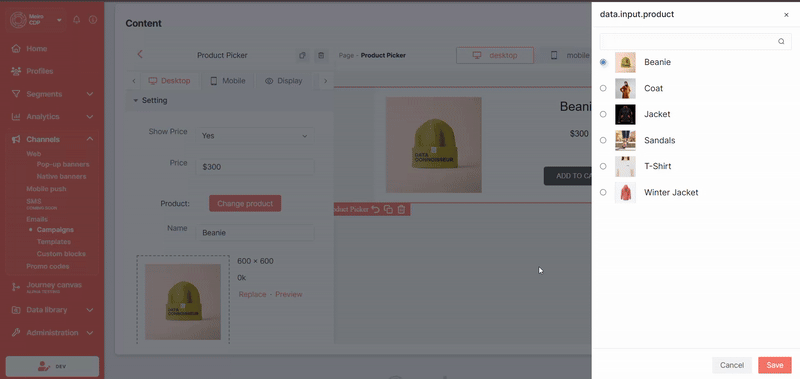Viewport: 800px width, 379px height.
Task: Delete the Product Picker block via header trash icon
Action: [x=320, y=55]
